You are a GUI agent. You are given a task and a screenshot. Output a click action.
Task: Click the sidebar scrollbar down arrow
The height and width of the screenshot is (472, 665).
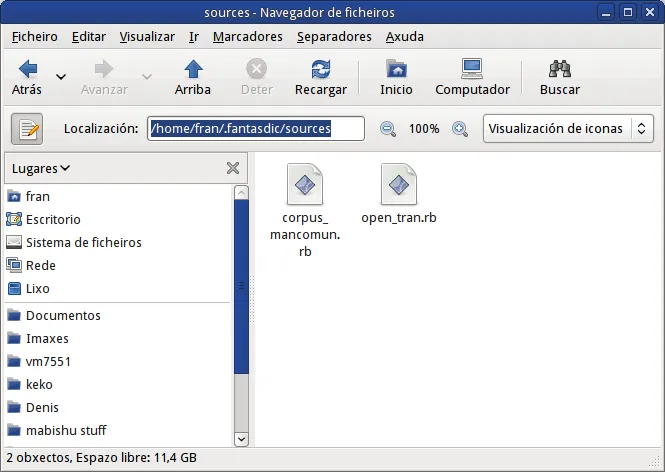point(241,438)
